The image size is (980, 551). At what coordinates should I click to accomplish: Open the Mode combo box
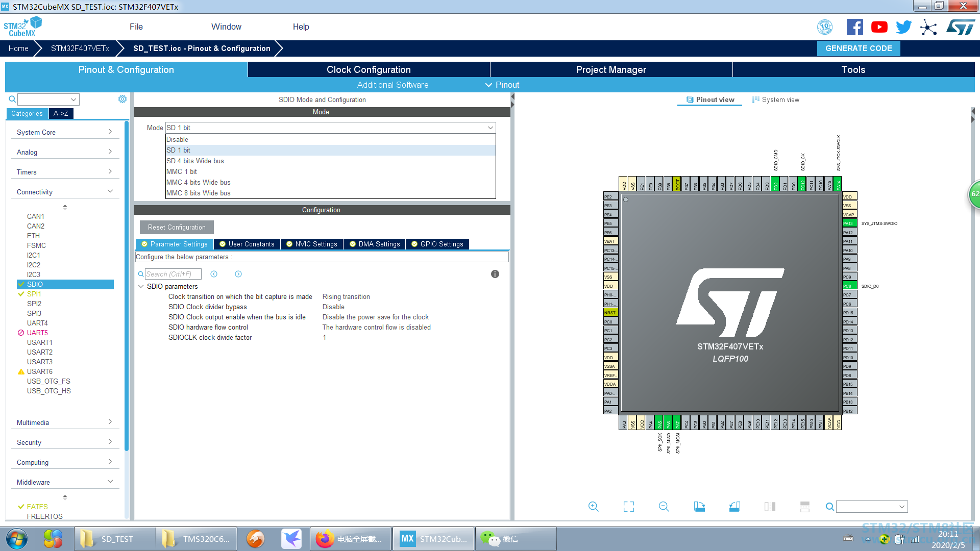pos(331,128)
